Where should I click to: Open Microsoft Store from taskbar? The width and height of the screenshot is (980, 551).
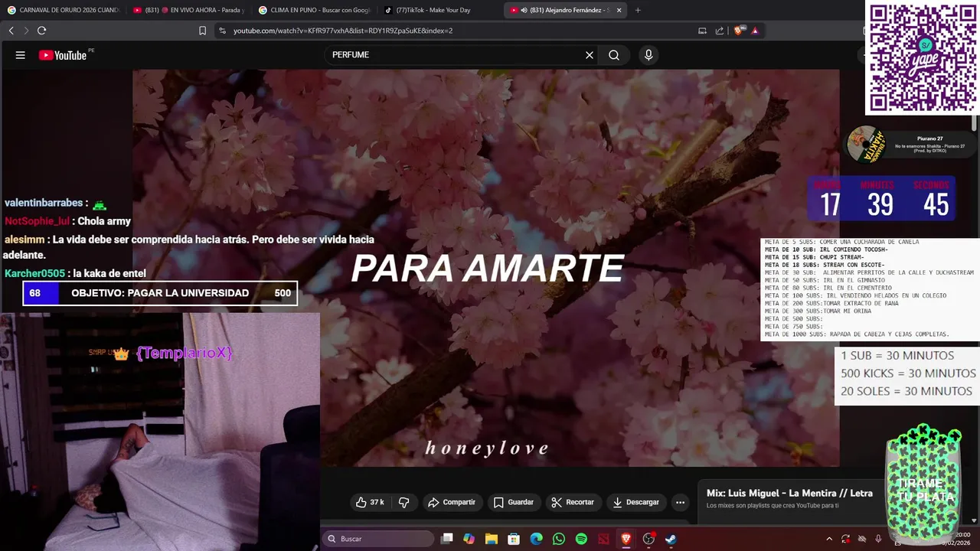[x=514, y=539]
